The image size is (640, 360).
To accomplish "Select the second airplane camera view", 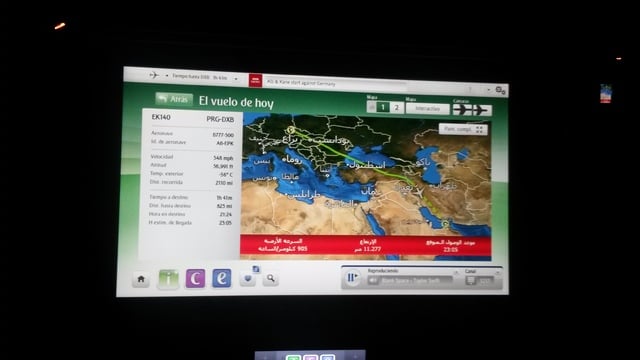I will coord(481,110).
